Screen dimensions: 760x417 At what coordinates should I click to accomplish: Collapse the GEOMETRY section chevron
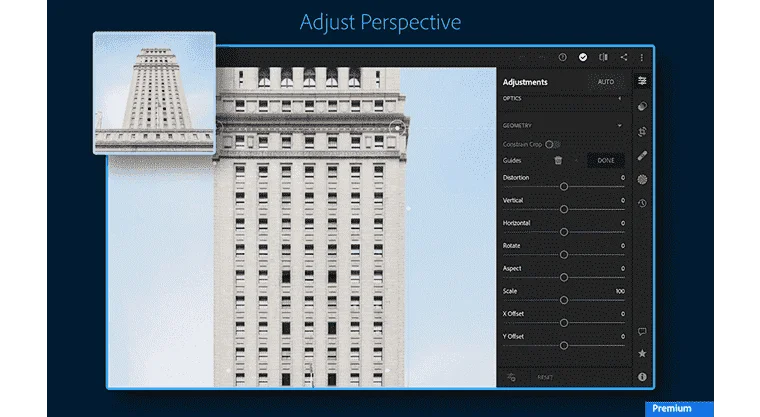(619, 126)
